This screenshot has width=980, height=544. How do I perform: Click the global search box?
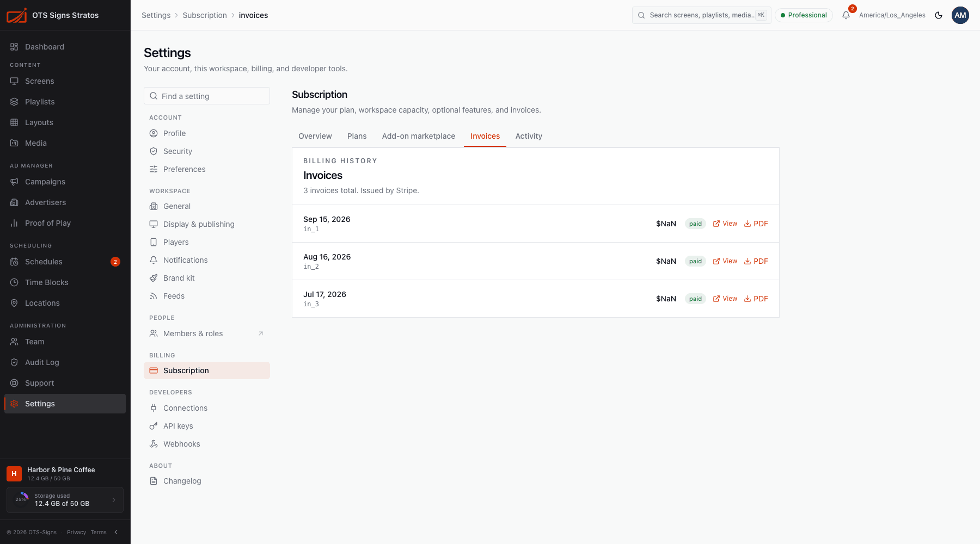coord(702,15)
